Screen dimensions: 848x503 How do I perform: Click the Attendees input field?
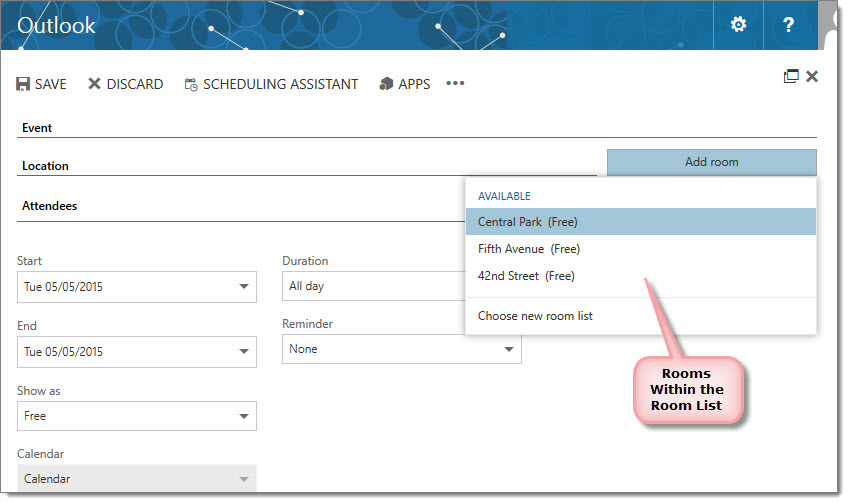point(241,206)
